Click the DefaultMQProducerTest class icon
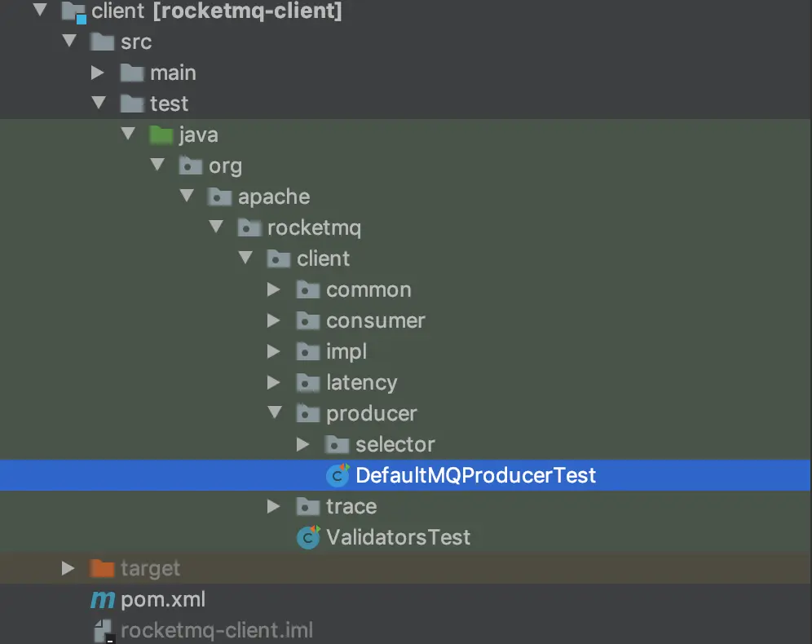Screen dimensions: 812x644 338,475
